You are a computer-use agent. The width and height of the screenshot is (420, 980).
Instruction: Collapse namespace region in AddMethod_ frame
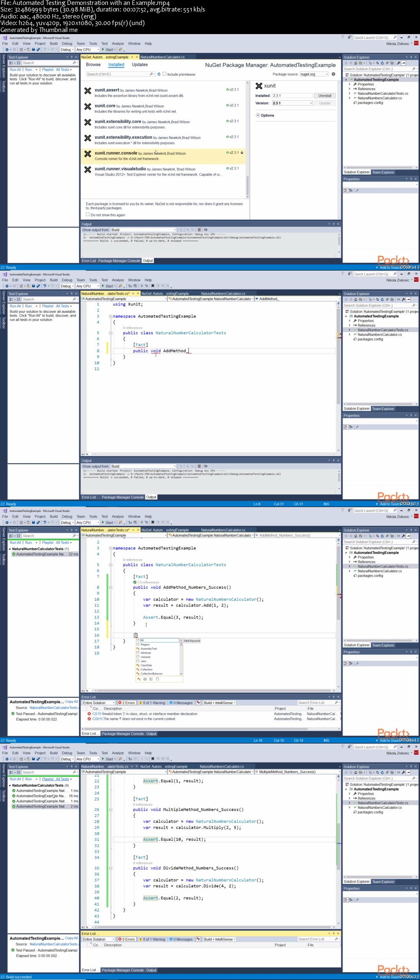pos(110,317)
